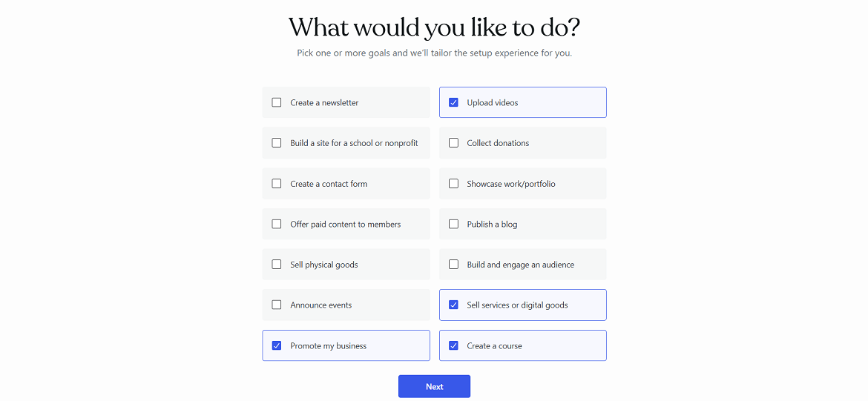Check the Showcase work/portfolio box

point(453,184)
